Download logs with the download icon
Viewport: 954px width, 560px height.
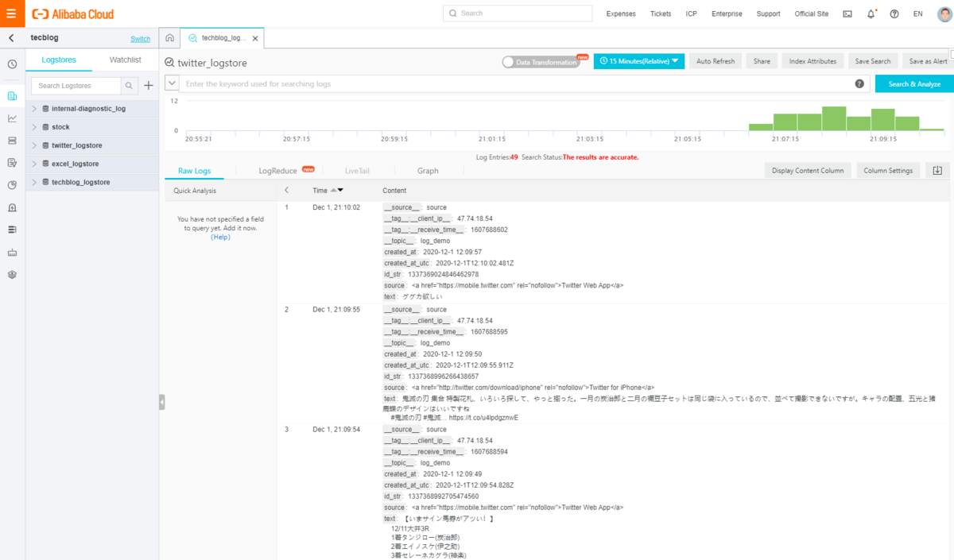click(x=937, y=170)
